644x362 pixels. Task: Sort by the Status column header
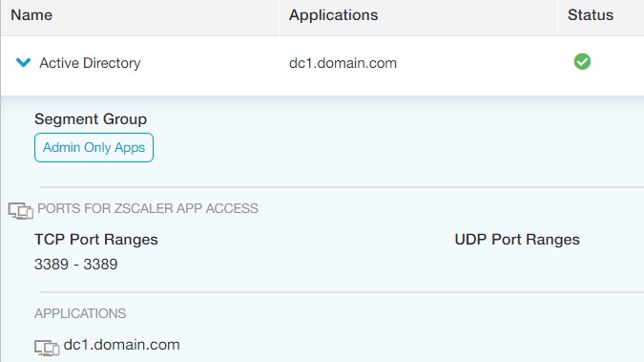pyautogui.click(x=591, y=15)
